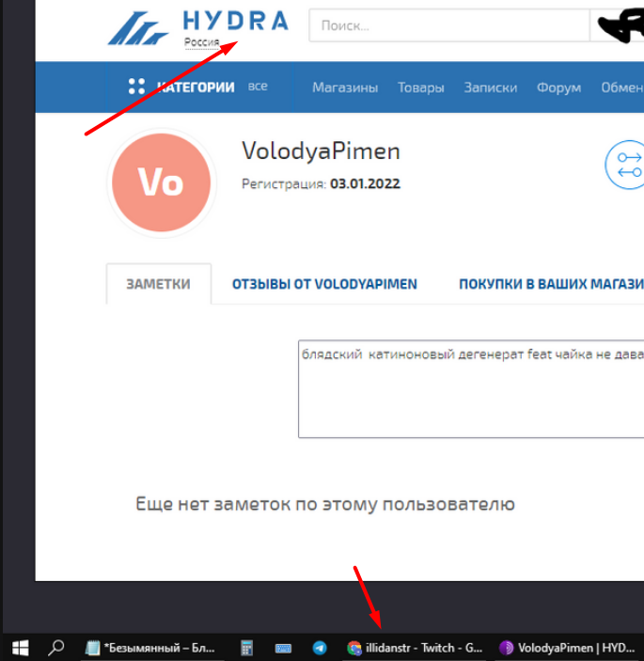Select the Заметки tab

point(158,284)
